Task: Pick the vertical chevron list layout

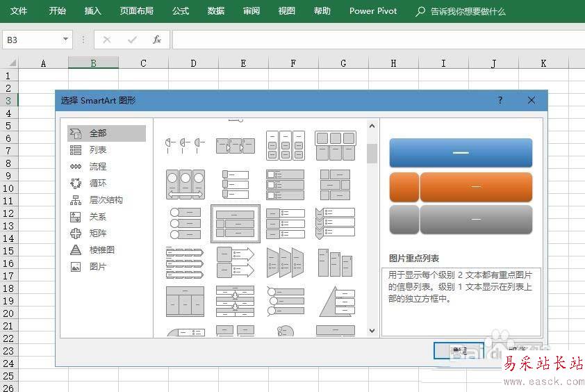Action: click(x=336, y=223)
